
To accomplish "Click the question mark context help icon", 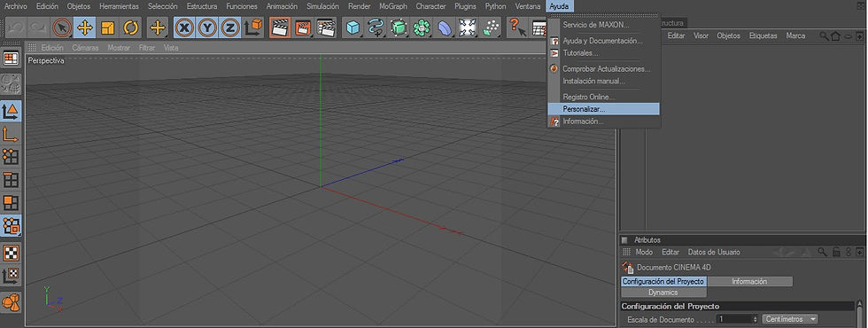I will coord(517,27).
